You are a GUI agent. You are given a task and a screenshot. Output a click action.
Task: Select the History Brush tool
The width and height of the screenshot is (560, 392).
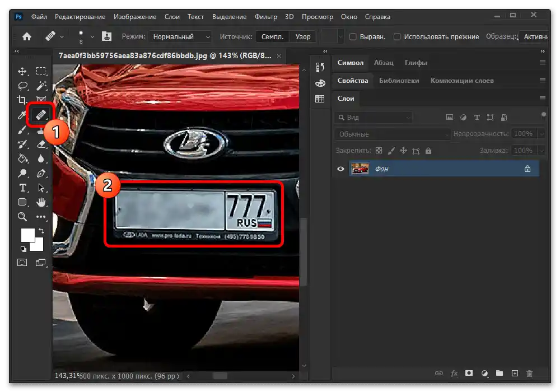point(22,144)
